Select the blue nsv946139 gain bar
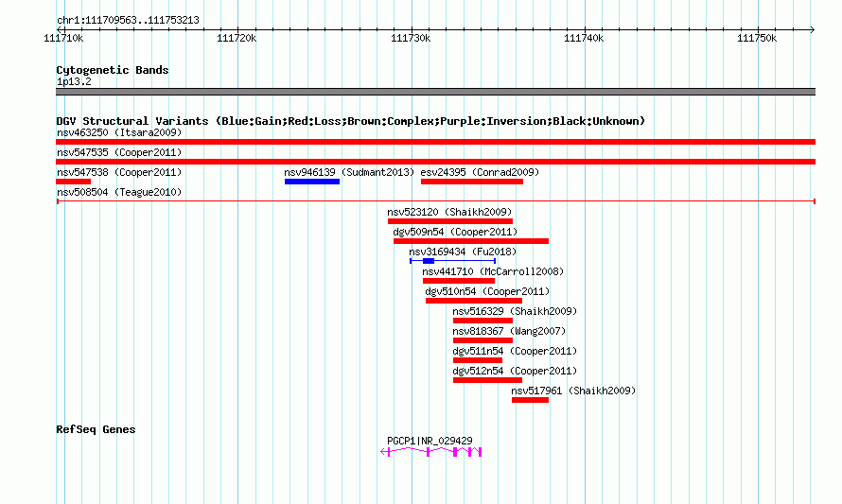The height and width of the screenshot is (504, 842). pos(312,182)
